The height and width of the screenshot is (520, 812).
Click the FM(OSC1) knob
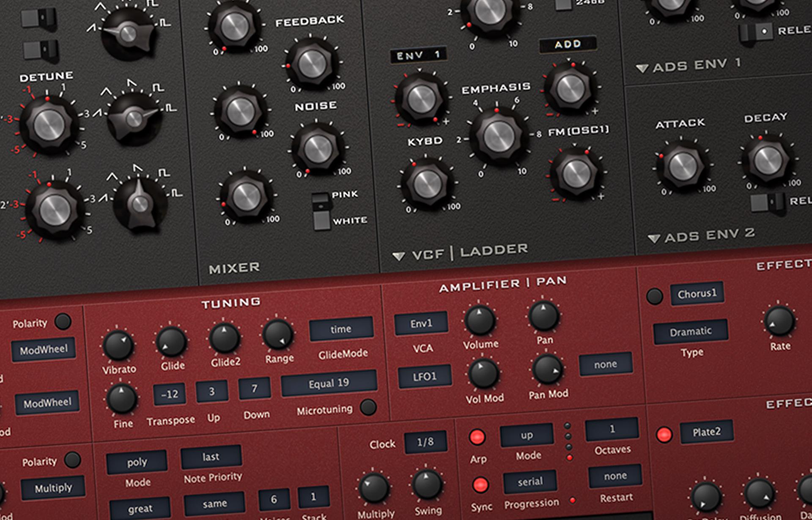576,173
